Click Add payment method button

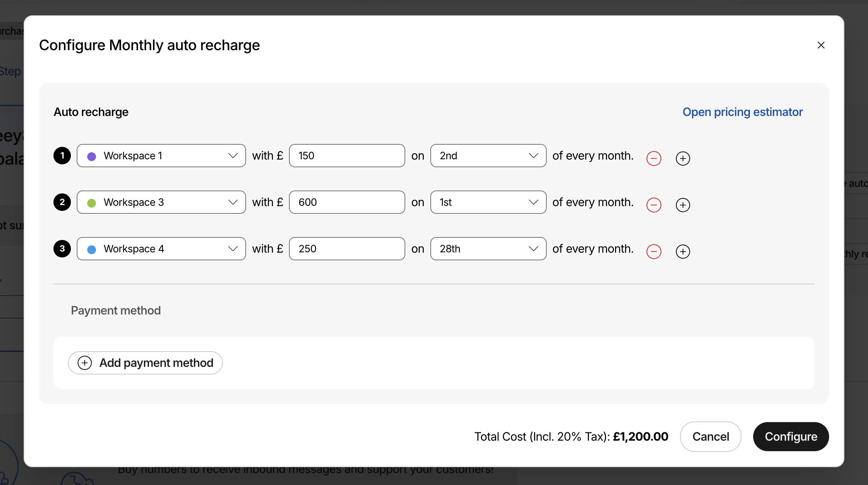pos(145,363)
